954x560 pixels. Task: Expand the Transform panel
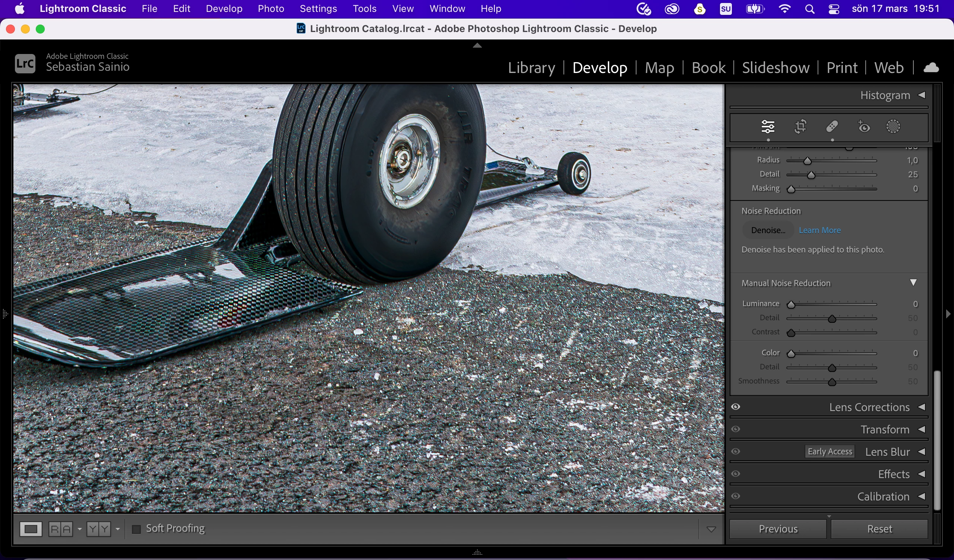pos(922,429)
